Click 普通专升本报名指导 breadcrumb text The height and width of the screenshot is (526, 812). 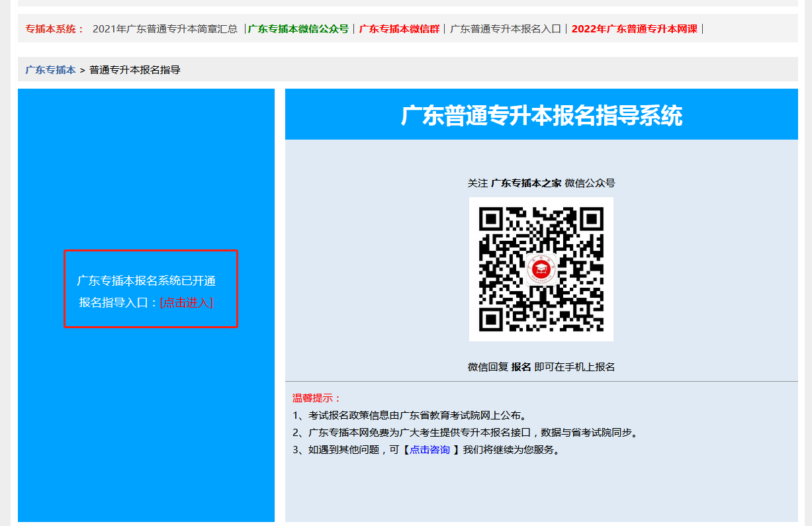point(135,69)
